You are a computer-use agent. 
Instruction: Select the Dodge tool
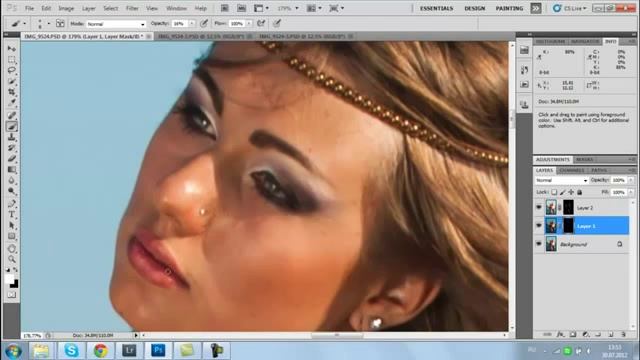click(11, 191)
